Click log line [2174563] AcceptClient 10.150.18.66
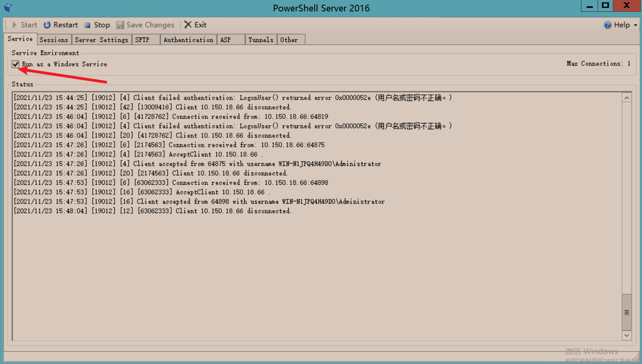 [x=138, y=154]
